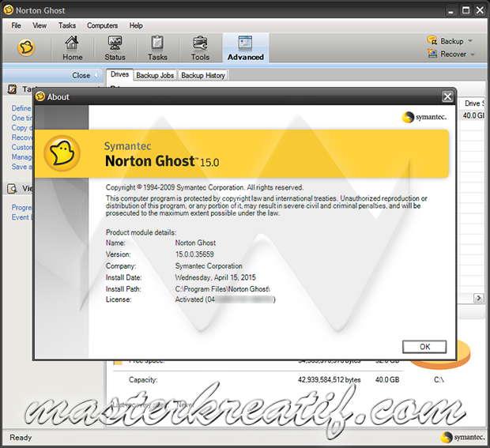Click the Event Log link under View
The image size is (490, 448).
[x=21, y=217]
